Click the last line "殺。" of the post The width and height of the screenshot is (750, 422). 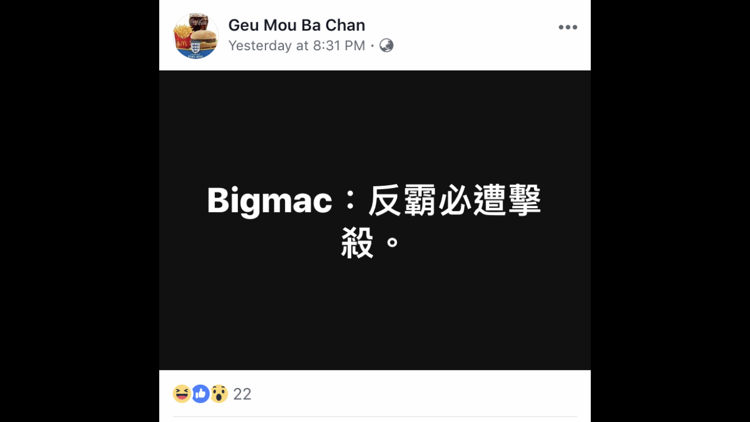[x=371, y=243]
